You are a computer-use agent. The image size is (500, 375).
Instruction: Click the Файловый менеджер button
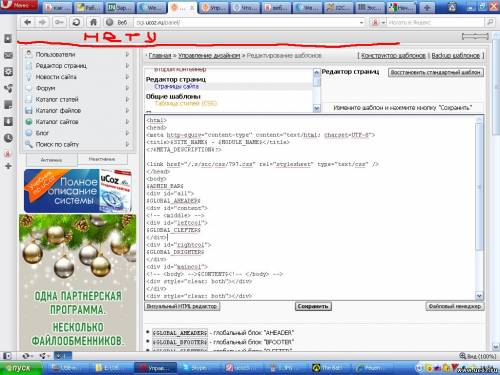coord(455,306)
